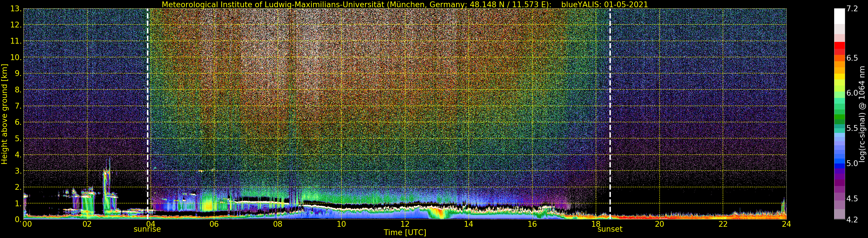Click the time tick label '22'
868x238 pixels.
(723, 224)
